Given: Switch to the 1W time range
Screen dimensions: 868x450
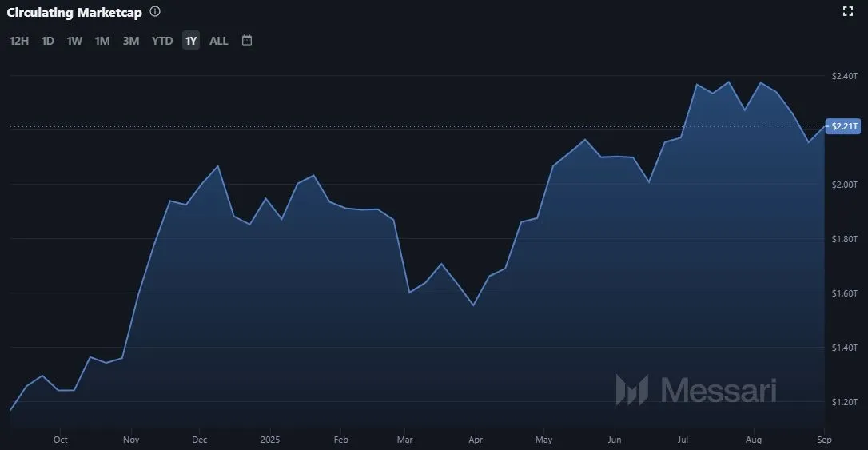Looking at the screenshot, I should coord(74,41).
